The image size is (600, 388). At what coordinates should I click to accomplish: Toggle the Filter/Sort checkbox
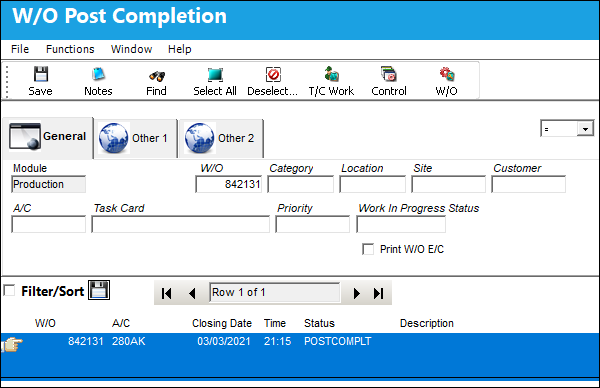pos(9,290)
